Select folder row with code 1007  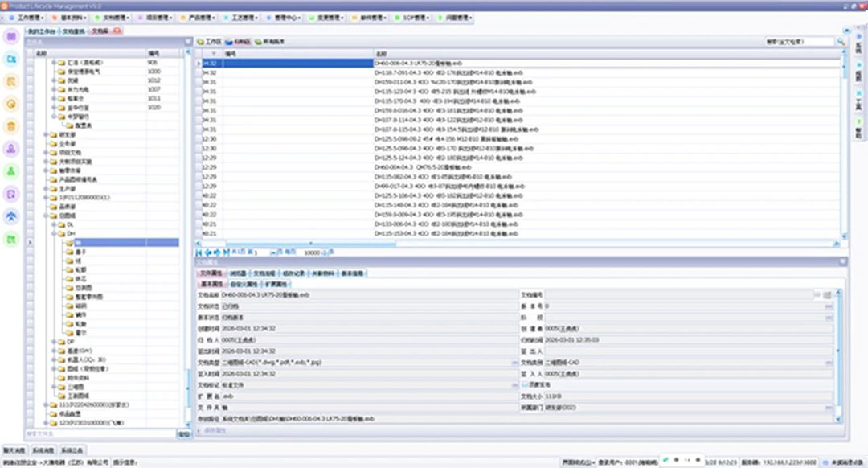pyautogui.click(x=105, y=90)
